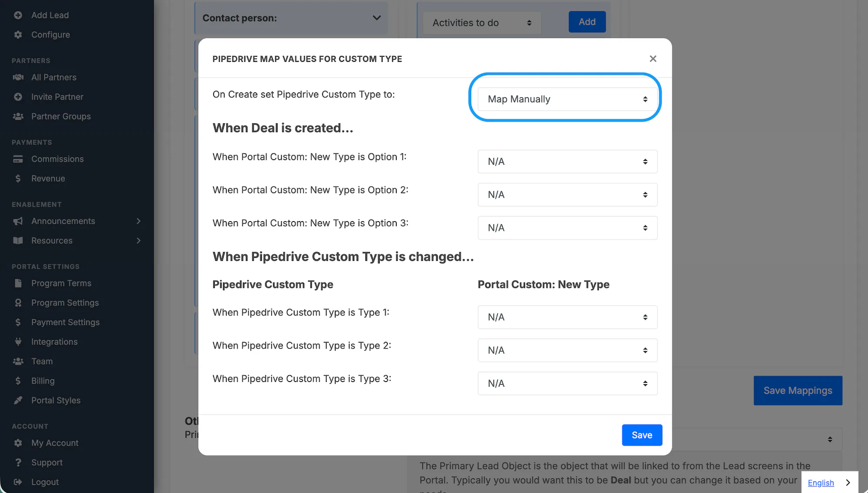Click the Revenue dollar icon
Screen dimensions: 868x493
pos(18,179)
